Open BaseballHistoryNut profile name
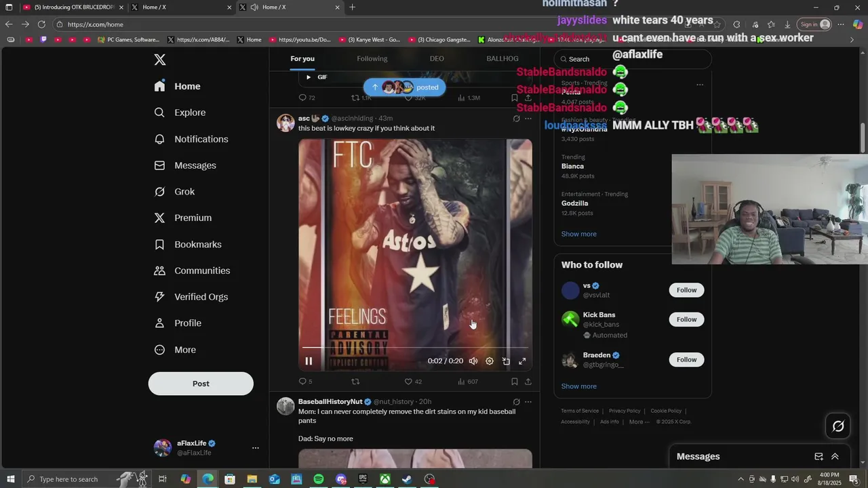The height and width of the screenshot is (488, 868). (x=330, y=402)
